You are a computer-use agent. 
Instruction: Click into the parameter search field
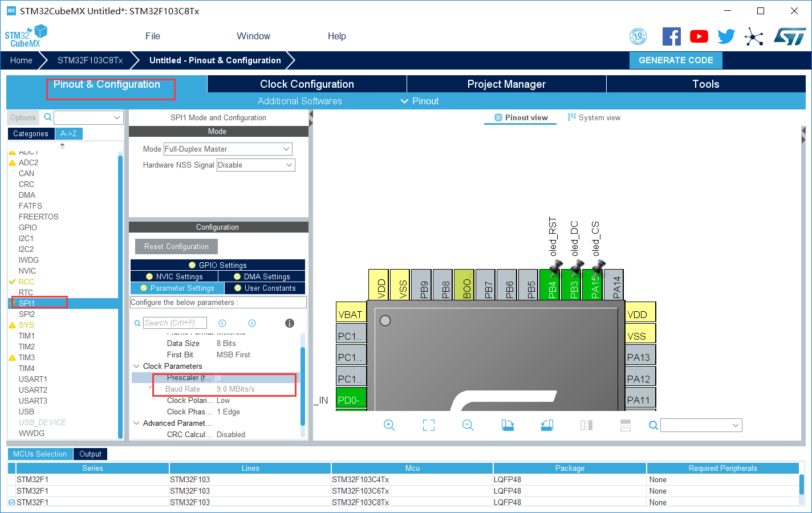point(175,323)
